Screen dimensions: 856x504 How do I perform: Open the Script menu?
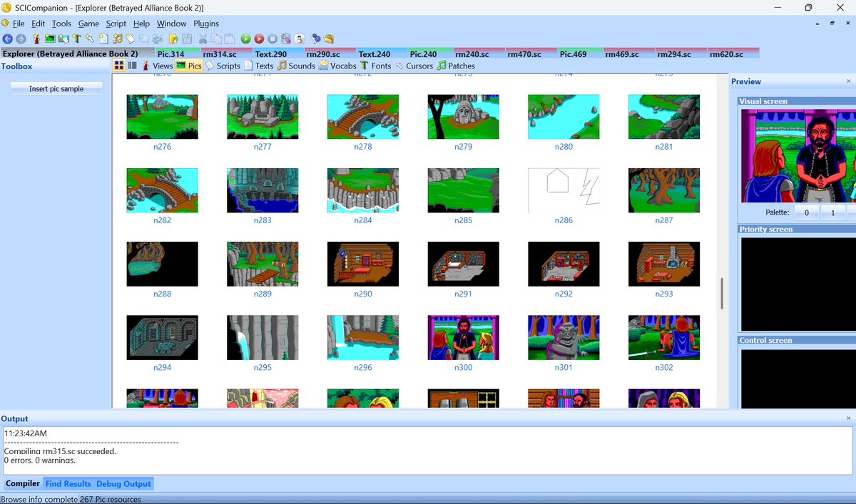click(116, 24)
